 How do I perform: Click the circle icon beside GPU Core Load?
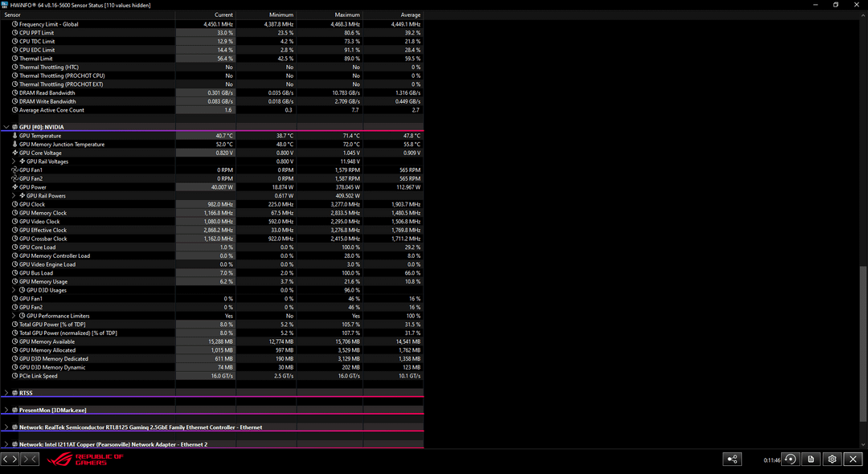pos(15,247)
